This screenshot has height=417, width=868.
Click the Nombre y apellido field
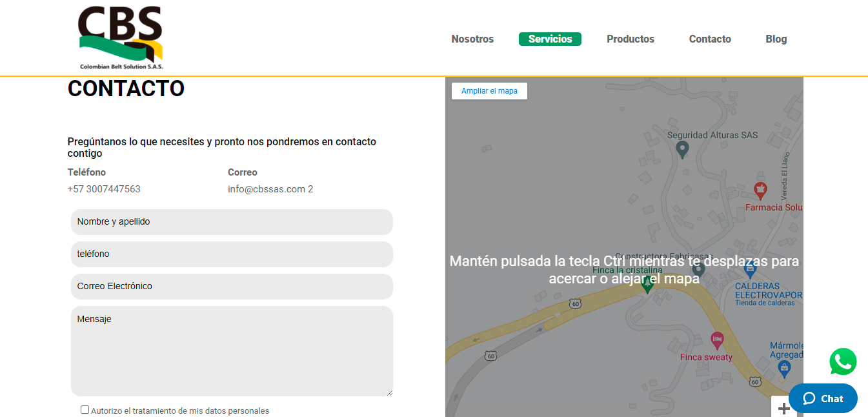[x=232, y=222]
